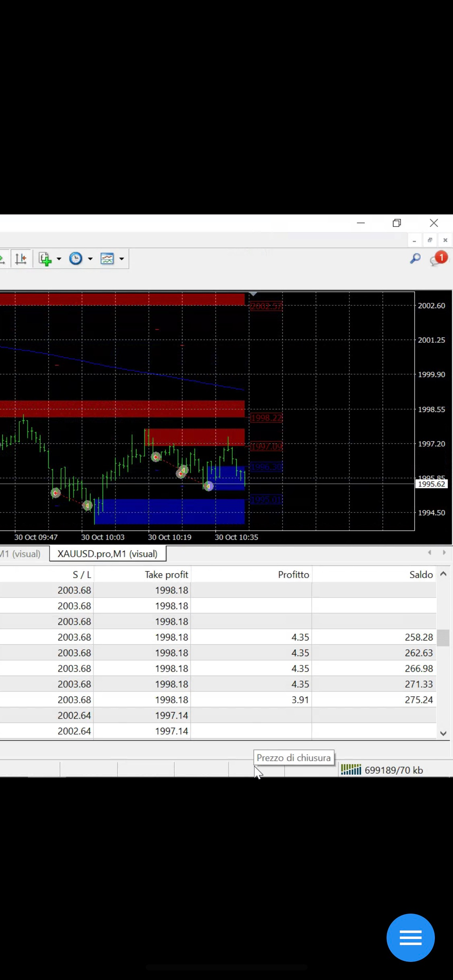The height and width of the screenshot is (980, 453).
Task: Click the 1998.22 red price label
Action: pos(266,418)
